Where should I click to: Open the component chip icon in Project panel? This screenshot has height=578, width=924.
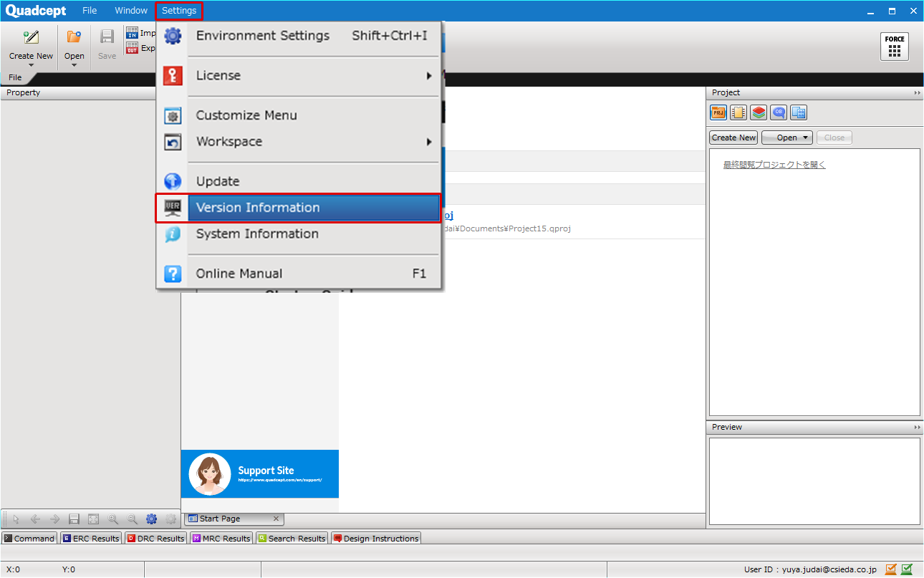(738, 112)
